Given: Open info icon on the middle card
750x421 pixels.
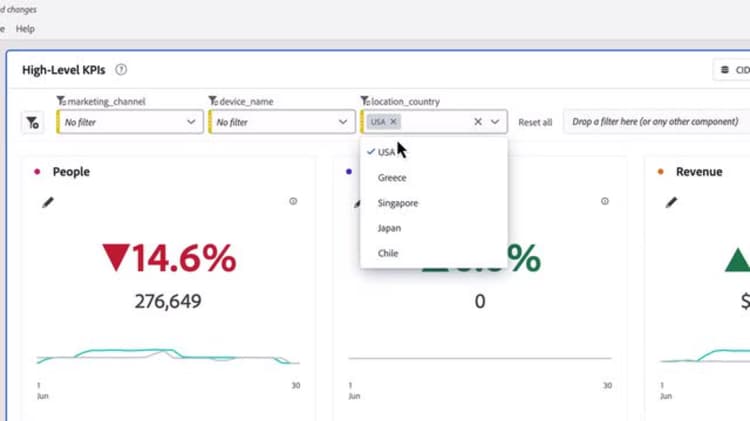Looking at the screenshot, I should point(605,201).
